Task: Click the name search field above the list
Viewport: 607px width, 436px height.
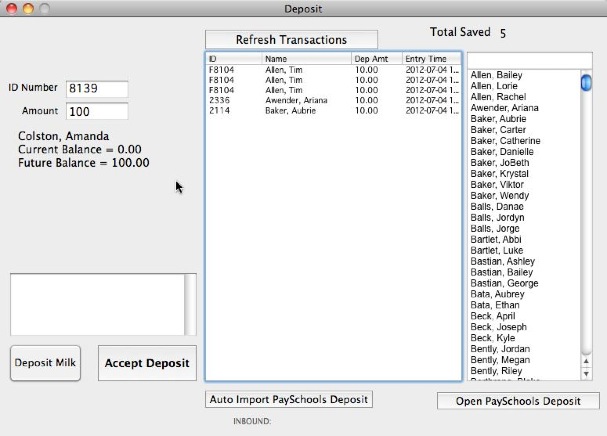Action: click(530, 60)
